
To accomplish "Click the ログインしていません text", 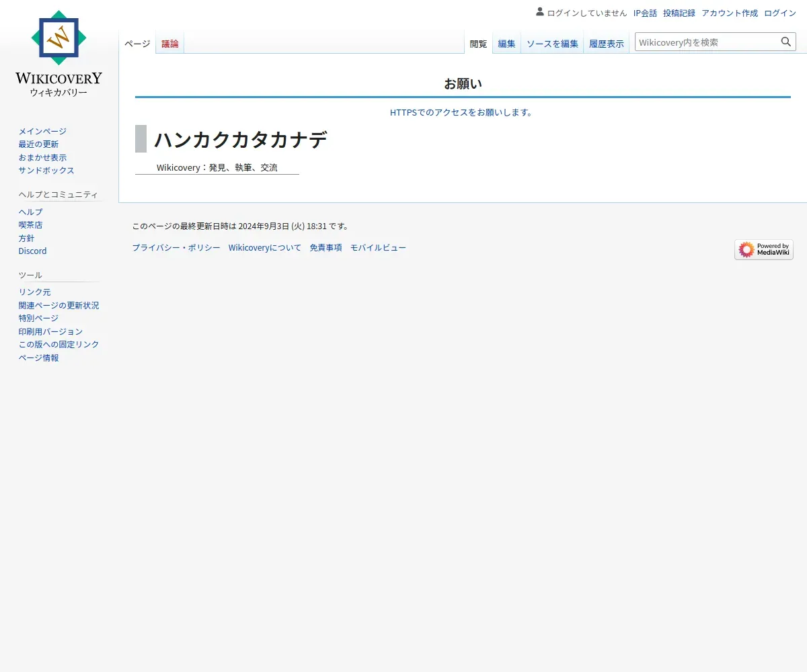I will coord(587,13).
